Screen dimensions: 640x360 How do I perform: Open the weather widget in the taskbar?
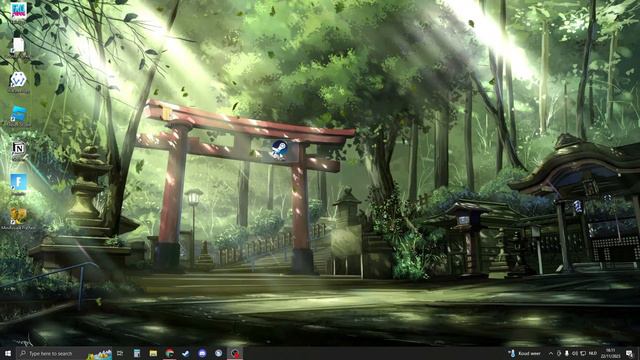[524, 353]
